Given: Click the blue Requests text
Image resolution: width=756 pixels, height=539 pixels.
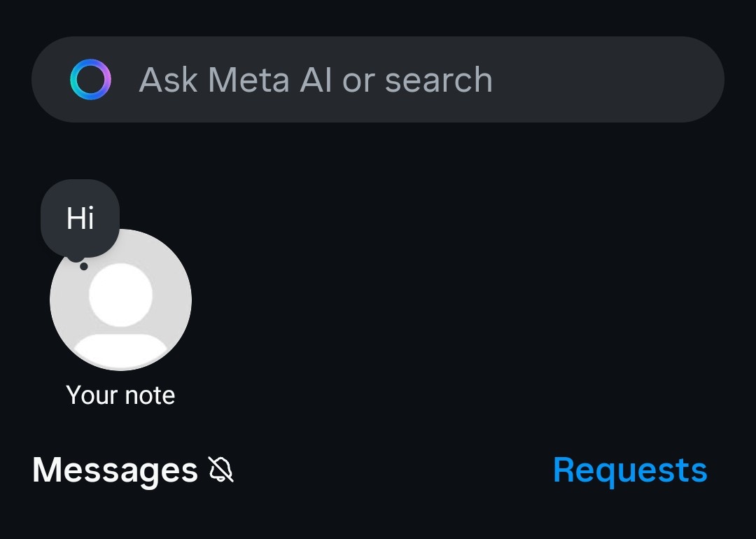Looking at the screenshot, I should (630, 470).
